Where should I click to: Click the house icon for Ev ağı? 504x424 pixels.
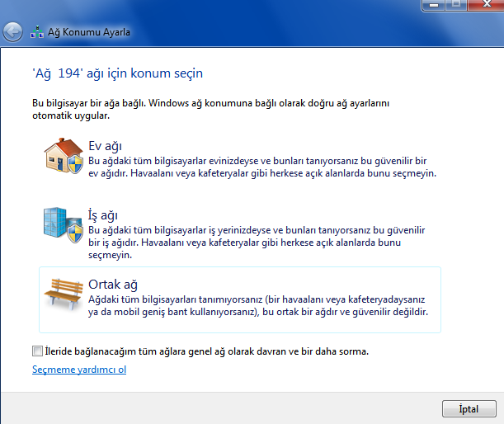(x=64, y=156)
